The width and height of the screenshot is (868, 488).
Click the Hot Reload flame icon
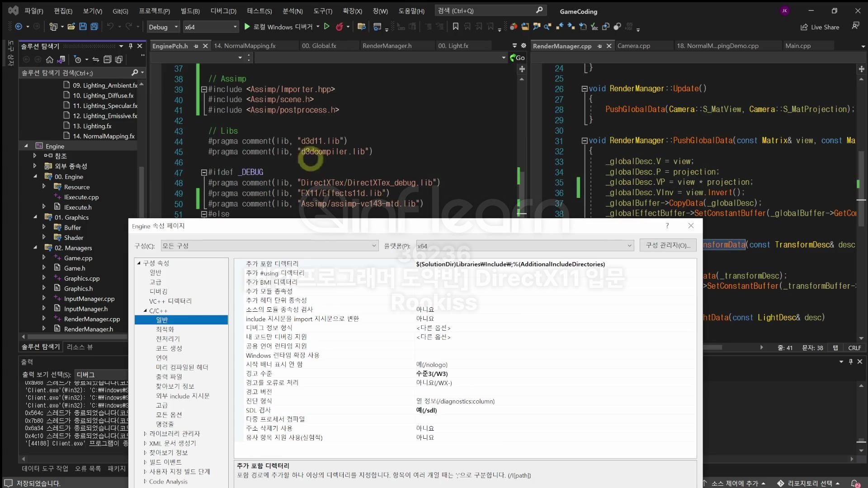pyautogui.click(x=339, y=27)
